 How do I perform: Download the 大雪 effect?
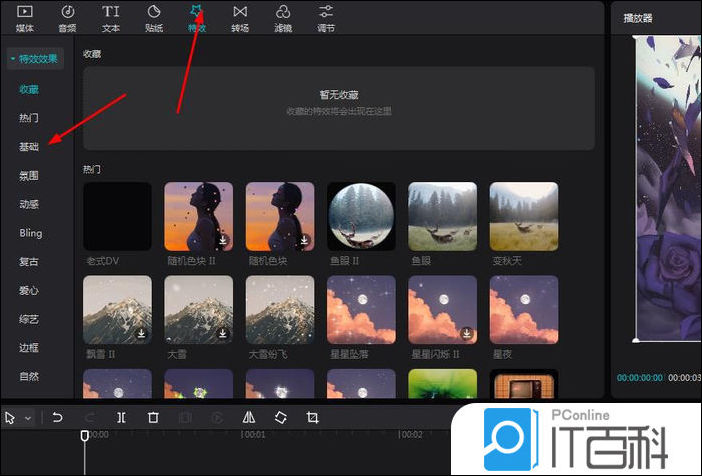coord(223,334)
